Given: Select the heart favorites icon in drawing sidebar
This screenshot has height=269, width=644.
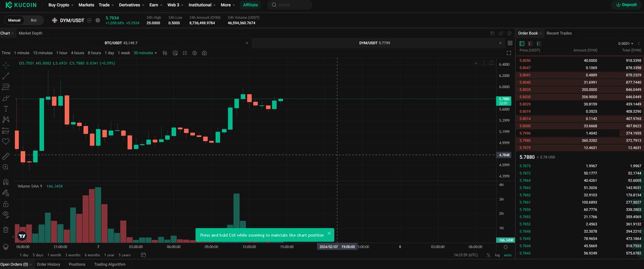Looking at the screenshot, I should tap(6, 141).
